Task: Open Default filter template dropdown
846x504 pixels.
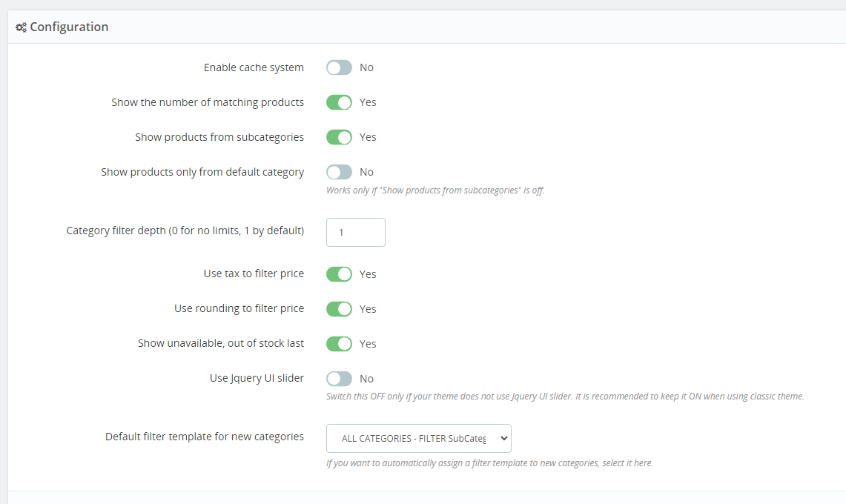Action: [419, 438]
